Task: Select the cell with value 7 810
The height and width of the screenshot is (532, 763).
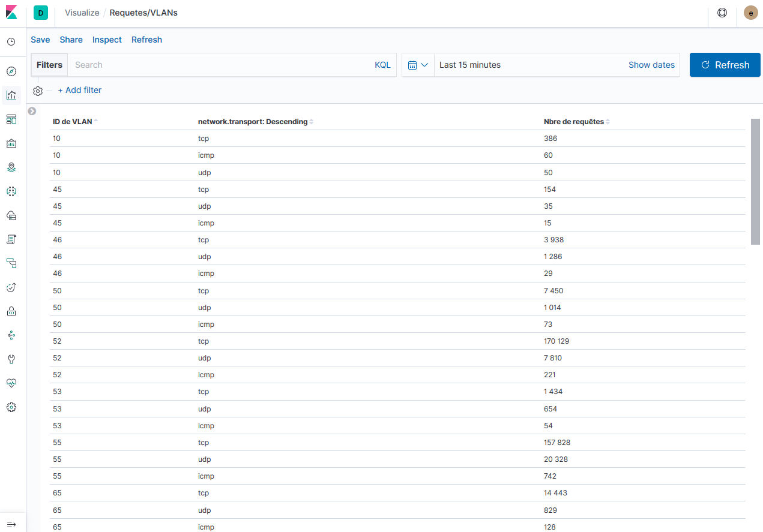Action: click(x=553, y=357)
